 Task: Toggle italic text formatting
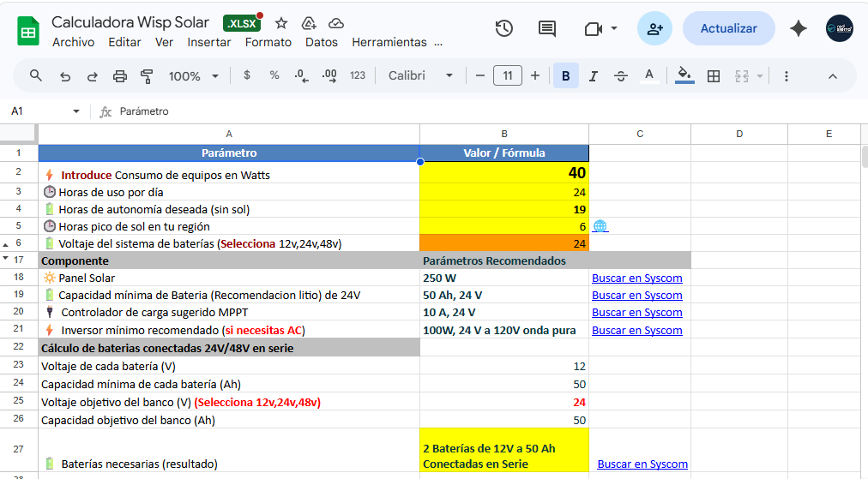click(593, 75)
